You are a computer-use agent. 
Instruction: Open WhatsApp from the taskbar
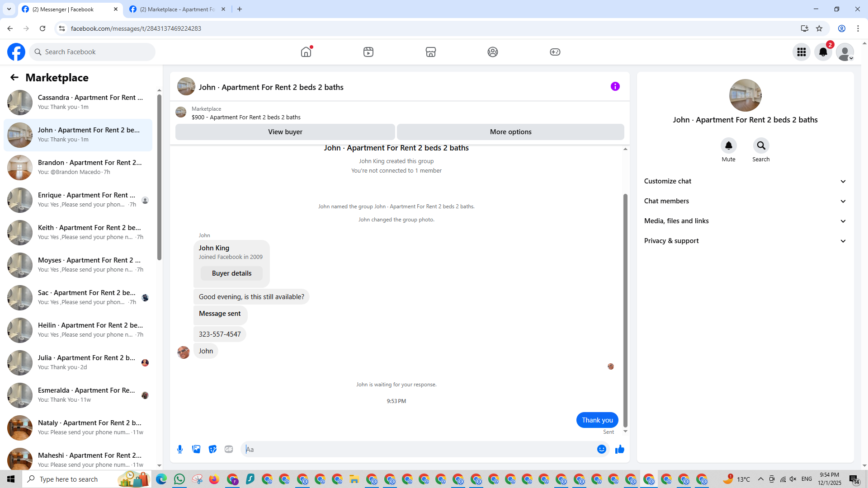[179, 479]
